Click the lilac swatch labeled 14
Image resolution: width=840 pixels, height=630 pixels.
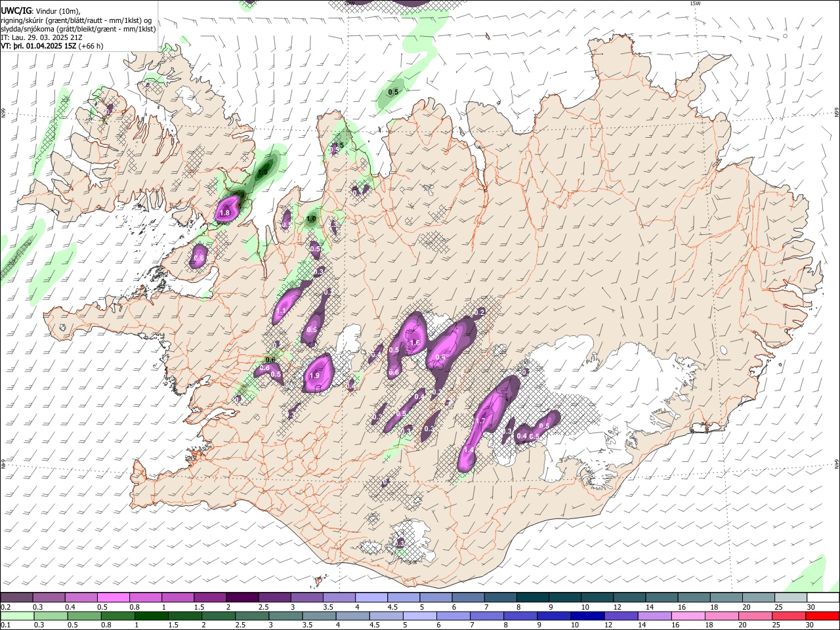tap(655, 616)
